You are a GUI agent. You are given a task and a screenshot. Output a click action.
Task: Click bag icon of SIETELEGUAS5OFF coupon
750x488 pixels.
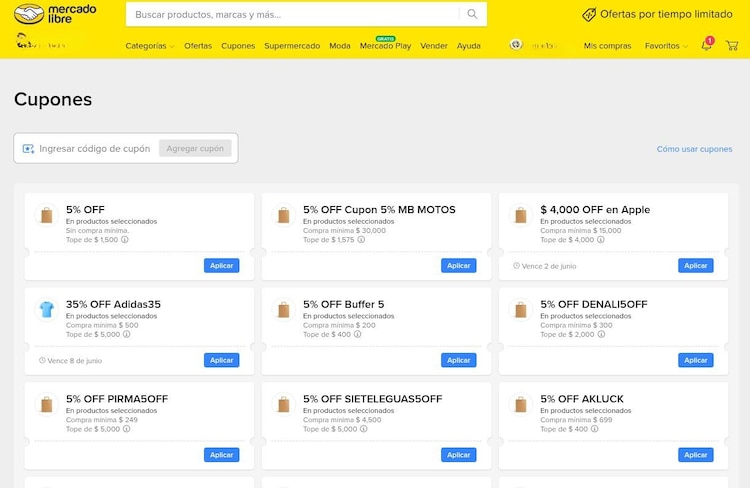pyautogui.click(x=284, y=404)
